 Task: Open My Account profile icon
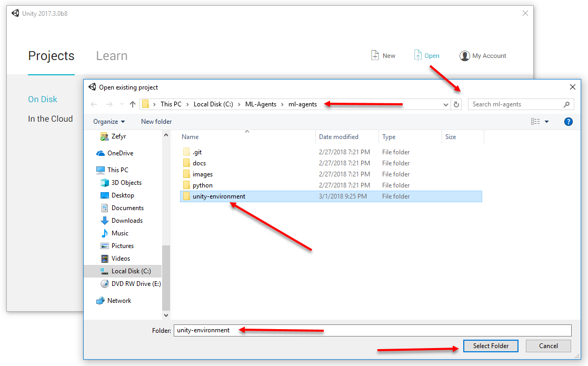pyautogui.click(x=464, y=56)
